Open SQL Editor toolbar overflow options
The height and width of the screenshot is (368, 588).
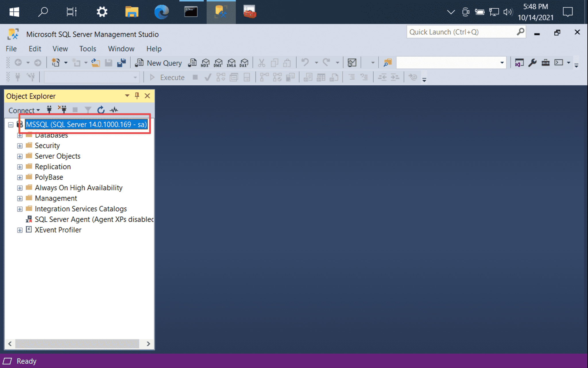tap(424, 80)
